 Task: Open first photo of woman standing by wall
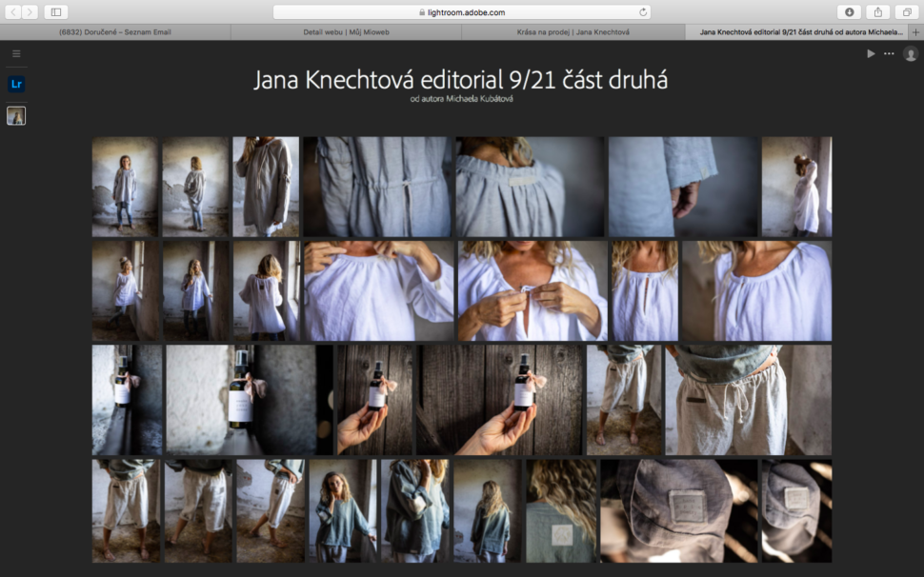click(x=125, y=187)
